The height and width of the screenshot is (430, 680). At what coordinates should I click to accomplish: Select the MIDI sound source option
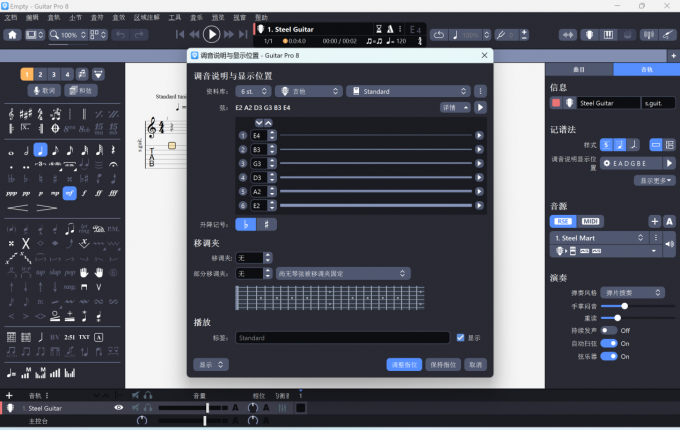(590, 222)
